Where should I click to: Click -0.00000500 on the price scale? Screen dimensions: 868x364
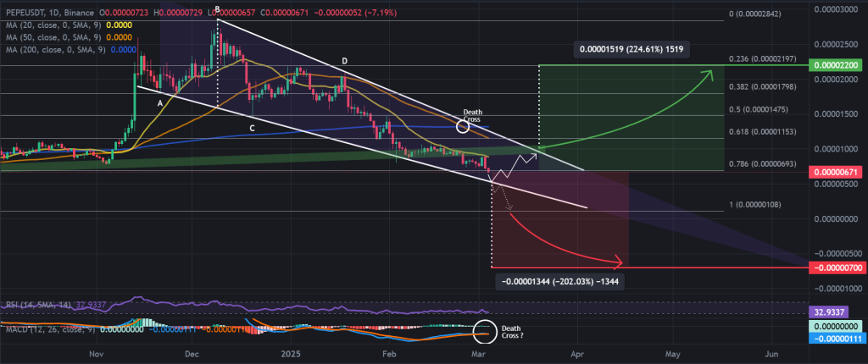837,253
